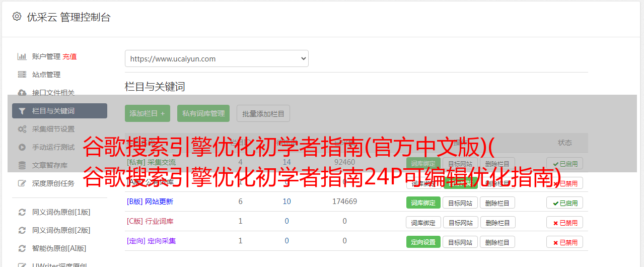Image resolution: width=644 pixels, height=267 pixels.
Task: Click the 栏目与关键词 page heading
Action: tap(155, 87)
